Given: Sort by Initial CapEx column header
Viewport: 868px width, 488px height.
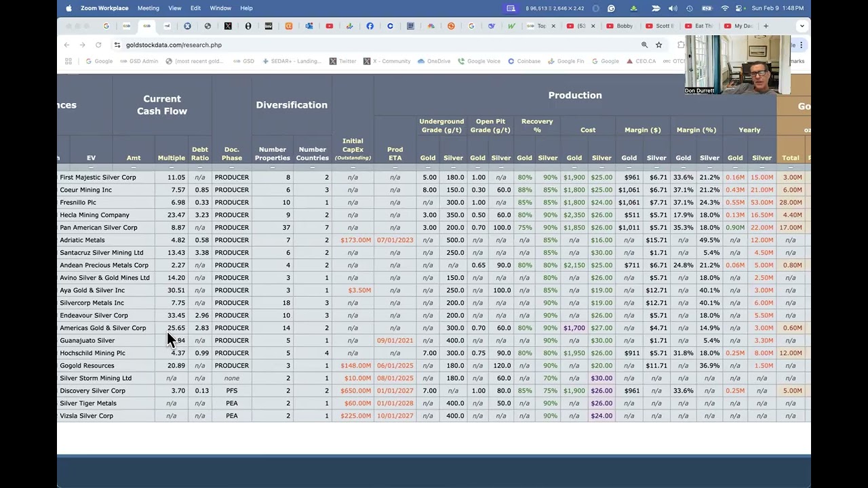Looking at the screenshot, I should click(353, 149).
